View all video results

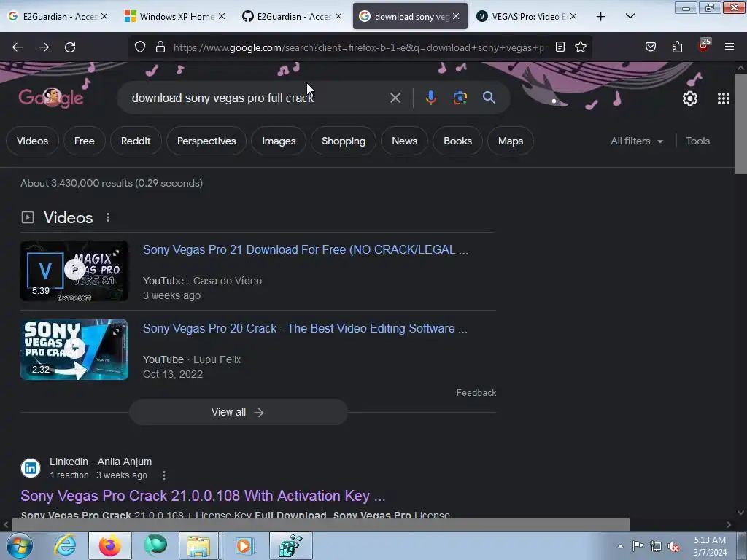point(239,413)
